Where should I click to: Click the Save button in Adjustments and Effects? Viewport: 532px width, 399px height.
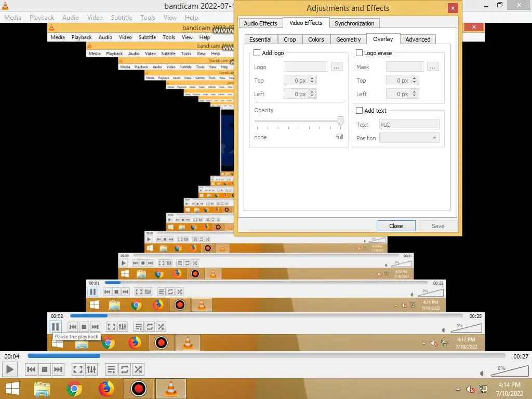438,226
